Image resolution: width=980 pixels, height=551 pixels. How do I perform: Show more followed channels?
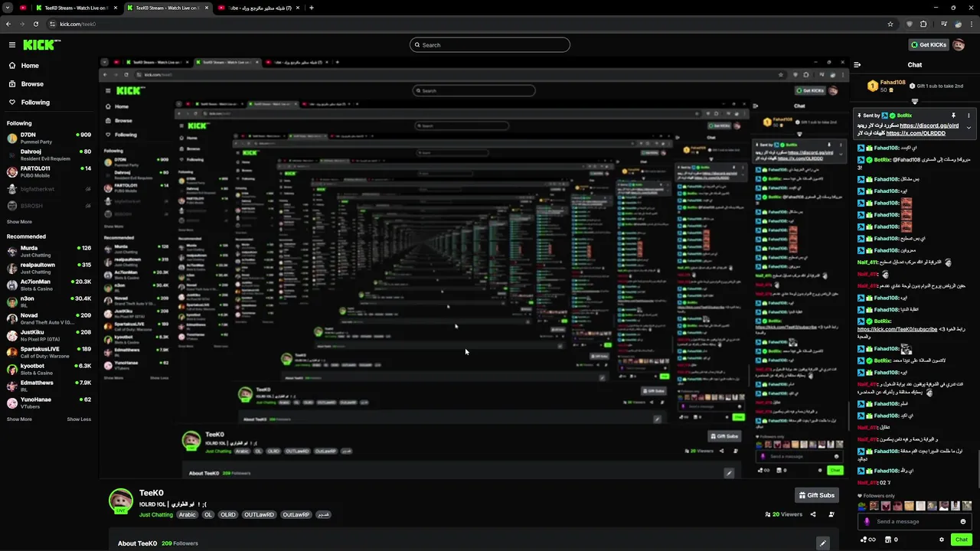pos(19,222)
